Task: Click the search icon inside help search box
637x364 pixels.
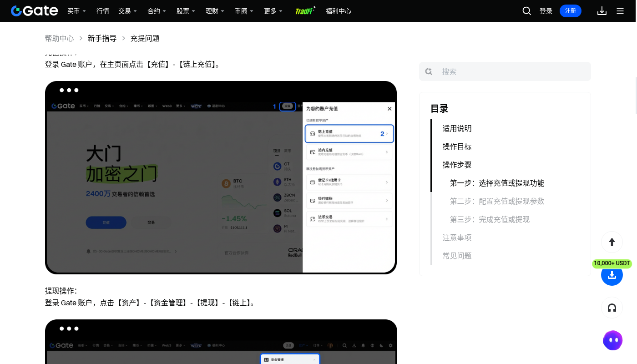Action: [429, 71]
